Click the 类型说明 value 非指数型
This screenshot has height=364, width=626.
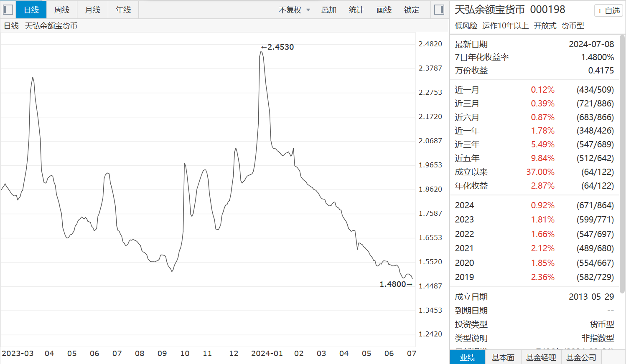click(x=598, y=338)
